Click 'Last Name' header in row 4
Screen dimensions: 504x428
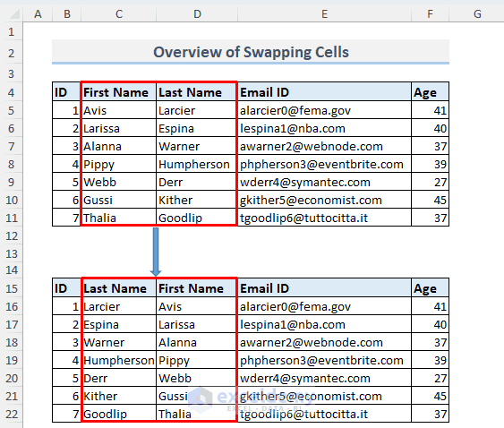pyautogui.click(x=197, y=92)
